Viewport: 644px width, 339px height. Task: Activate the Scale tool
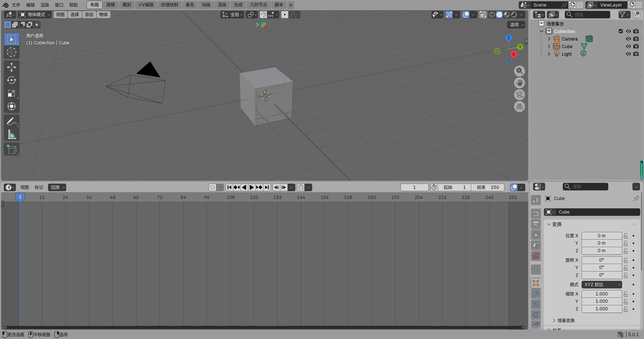(11, 93)
